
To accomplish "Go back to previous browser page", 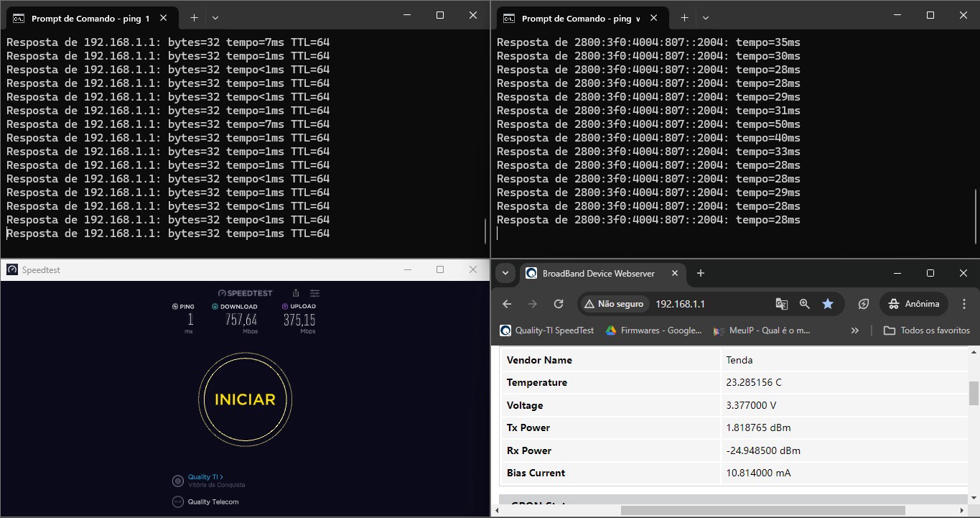I will pos(507,304).
